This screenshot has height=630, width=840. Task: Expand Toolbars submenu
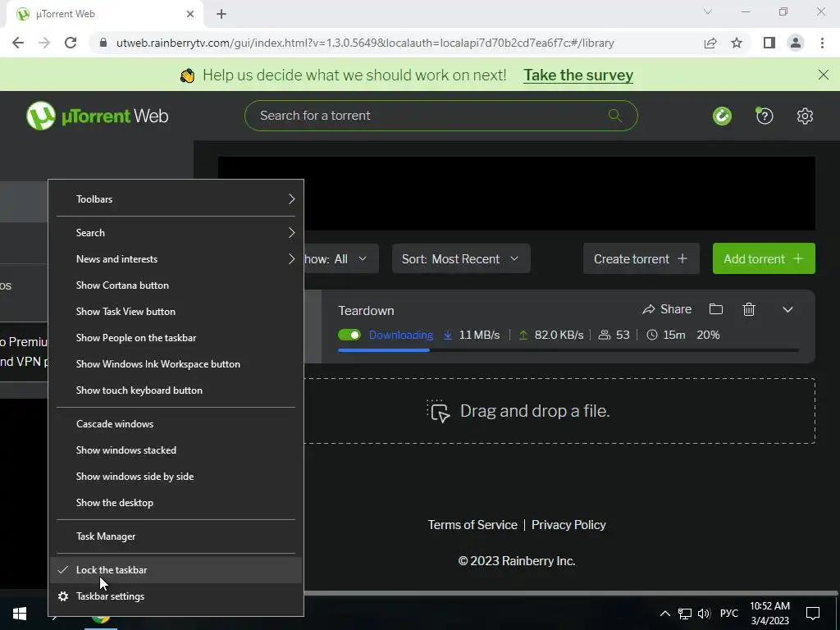click(176, 199)
